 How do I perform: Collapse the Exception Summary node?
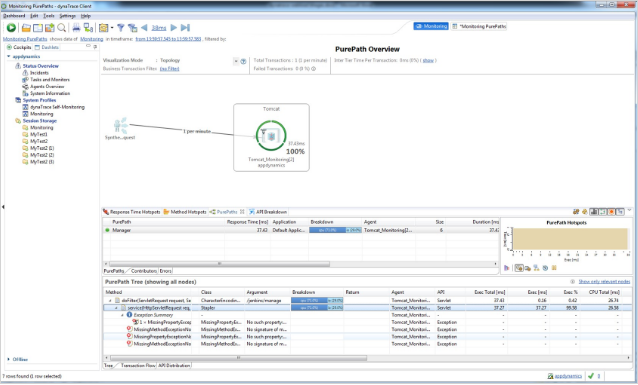(122, 315)
